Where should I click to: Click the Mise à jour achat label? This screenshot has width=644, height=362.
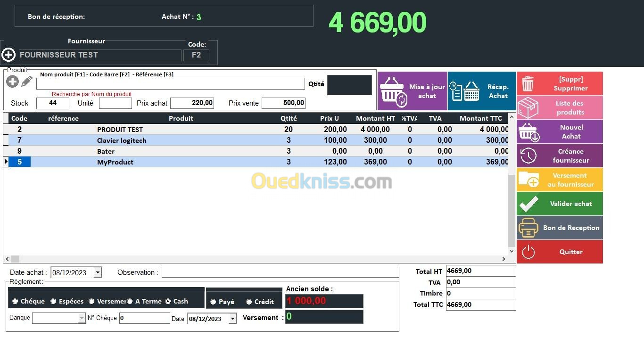coord(427,91)
